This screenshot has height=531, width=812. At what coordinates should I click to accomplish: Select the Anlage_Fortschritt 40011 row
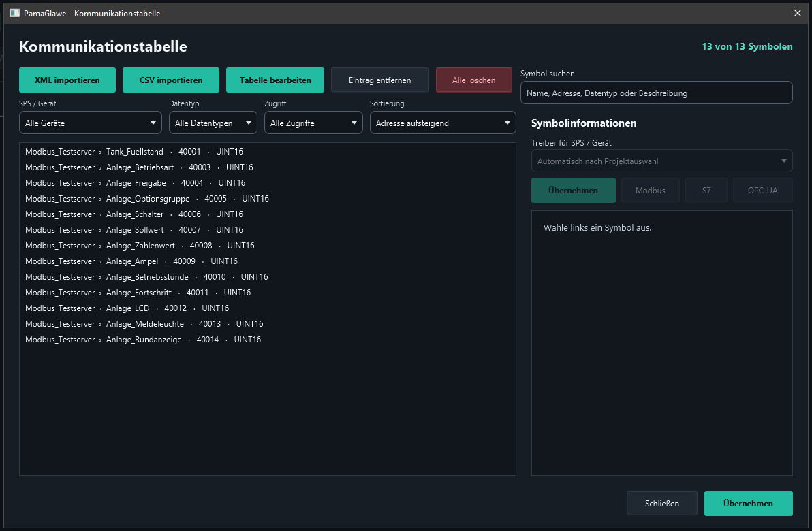(267, 293)
